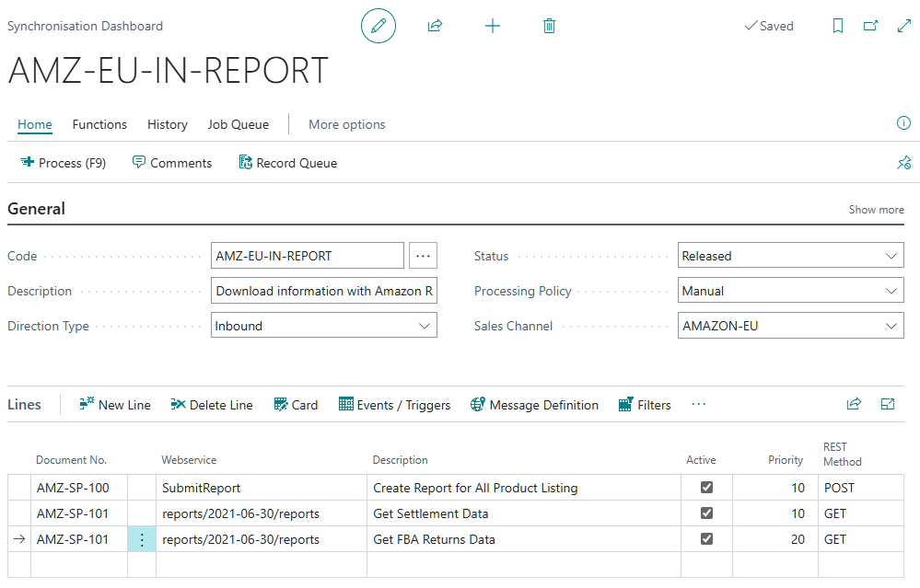Click the Code field lookup ellipsis button

[423, 256]
